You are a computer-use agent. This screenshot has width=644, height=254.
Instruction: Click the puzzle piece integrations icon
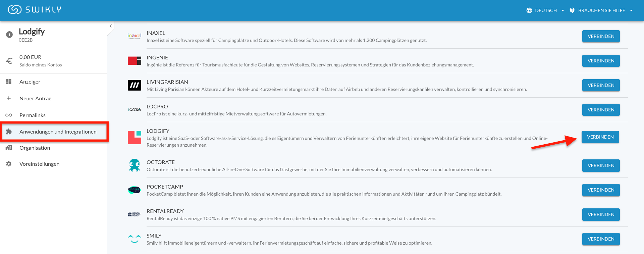click(x=9, y=132)
